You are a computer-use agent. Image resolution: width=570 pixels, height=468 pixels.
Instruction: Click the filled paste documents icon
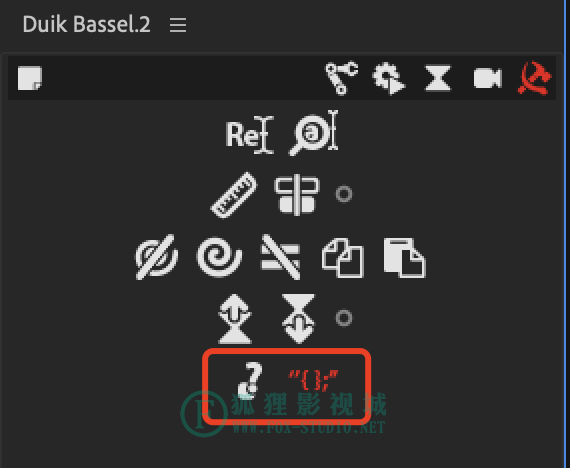pos(405,258)
